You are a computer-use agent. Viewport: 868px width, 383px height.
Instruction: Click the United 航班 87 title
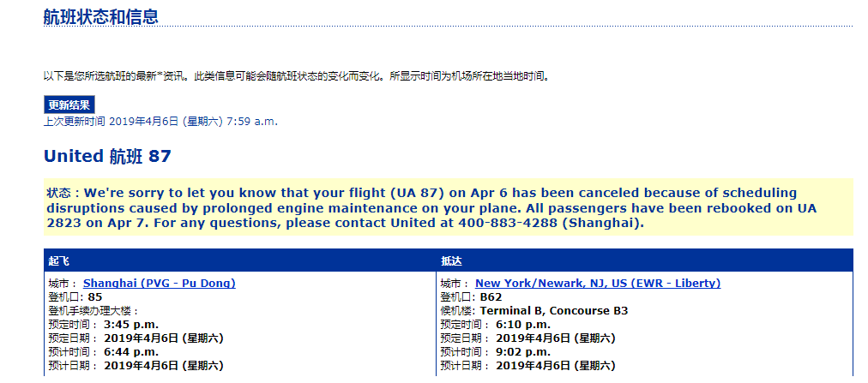click(107, 157)
